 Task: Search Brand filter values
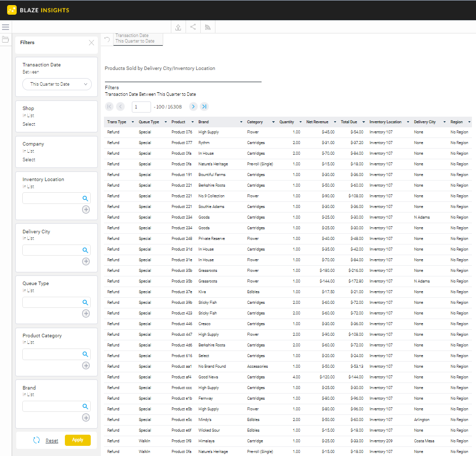coord(85,406)
